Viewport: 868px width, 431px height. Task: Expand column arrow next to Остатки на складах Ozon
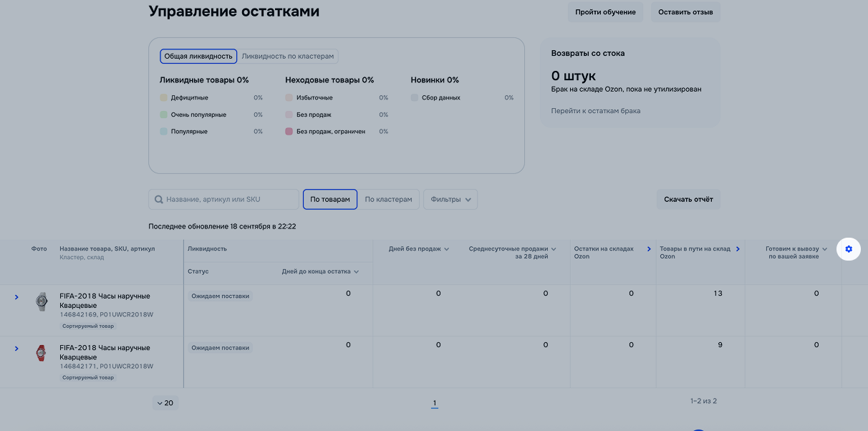(x=649, y=249)
